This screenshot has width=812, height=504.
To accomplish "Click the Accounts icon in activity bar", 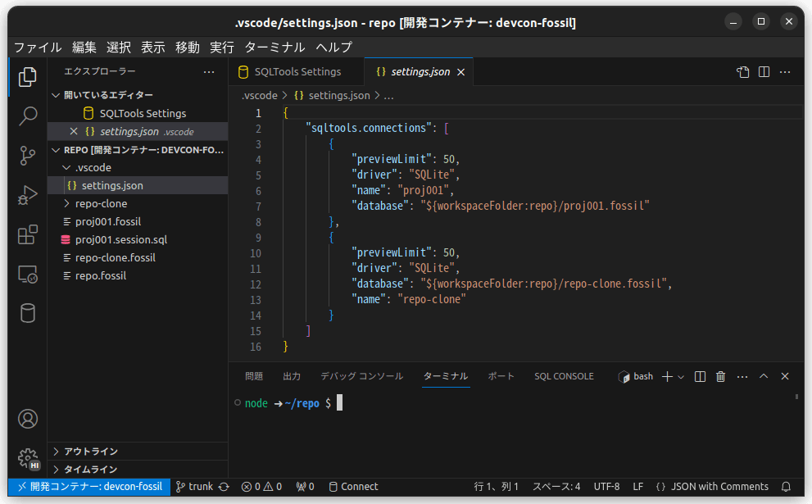I will 28,419.
